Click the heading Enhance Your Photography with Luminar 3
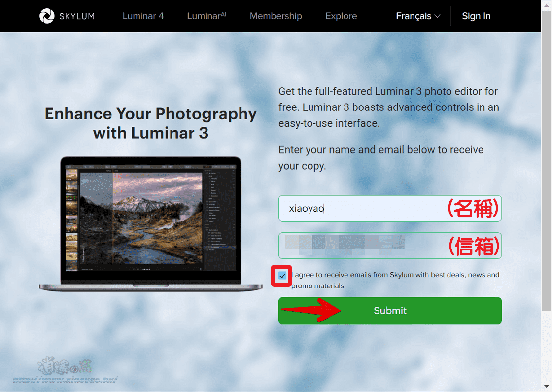552x392 pixels. click(x=151, y=123)
